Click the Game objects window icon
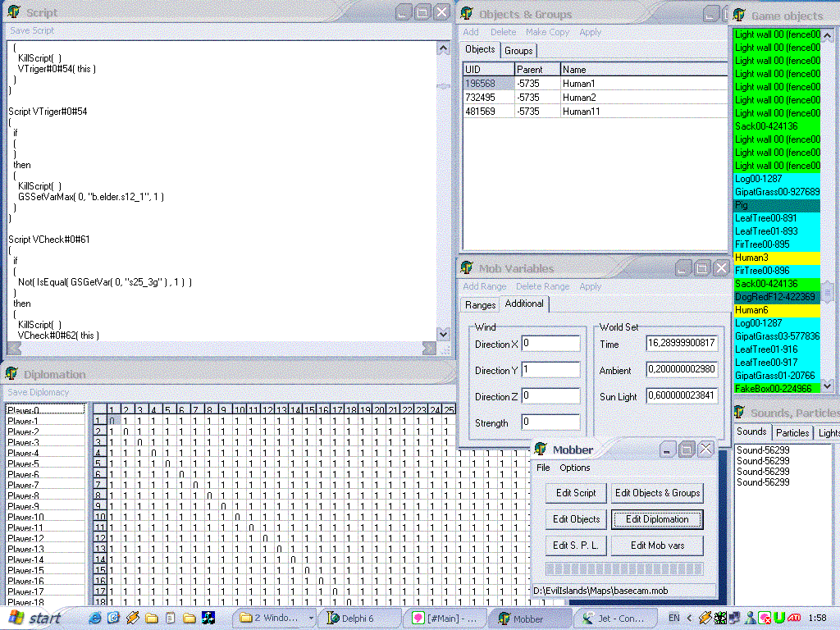The image size is (840, 630). click(x=739, y=15)
